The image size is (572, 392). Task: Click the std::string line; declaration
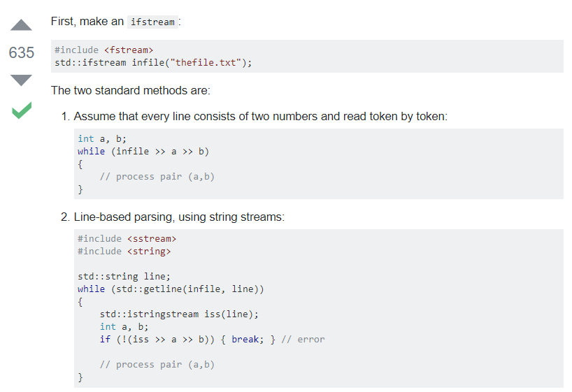tap(124, 277)
